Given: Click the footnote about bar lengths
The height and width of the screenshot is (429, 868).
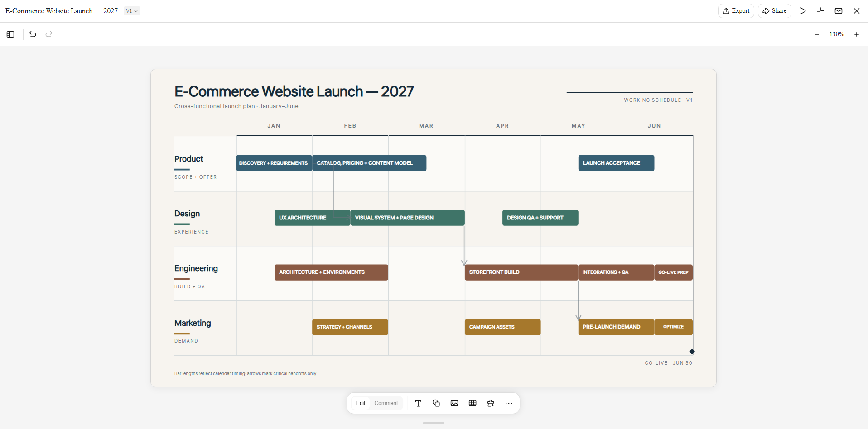Looking at the screenshot, I should 246,374.
